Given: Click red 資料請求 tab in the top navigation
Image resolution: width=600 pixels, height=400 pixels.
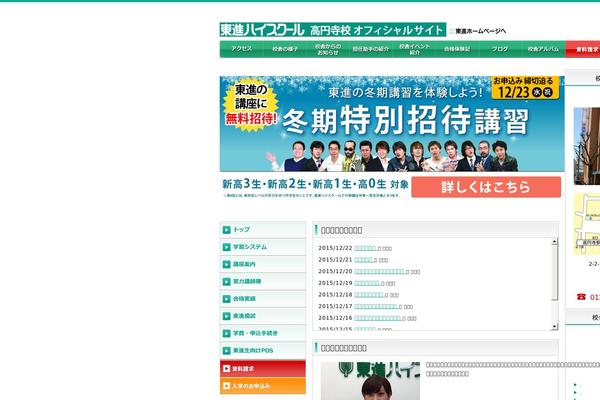Looking at the screenshot, I should click(x=583, y=49).
